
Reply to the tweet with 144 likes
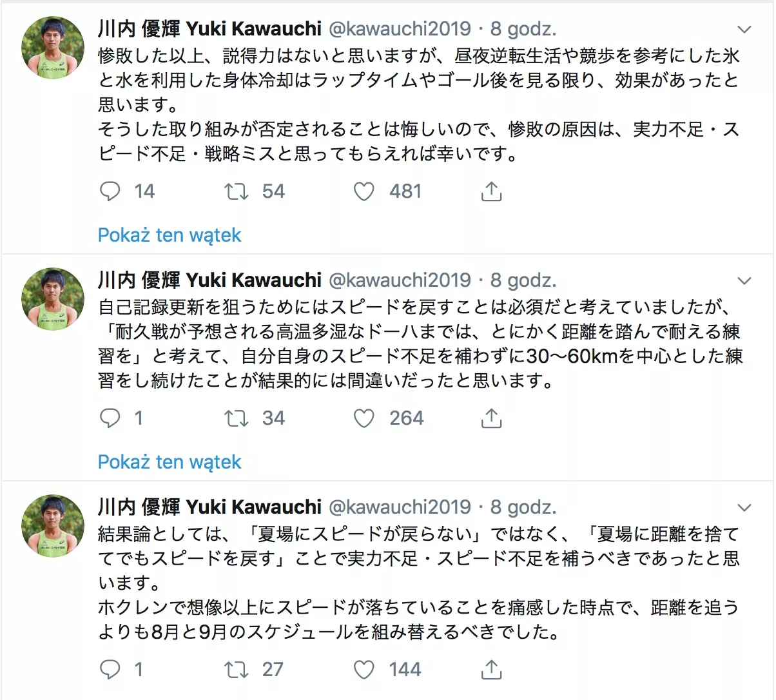110,670
